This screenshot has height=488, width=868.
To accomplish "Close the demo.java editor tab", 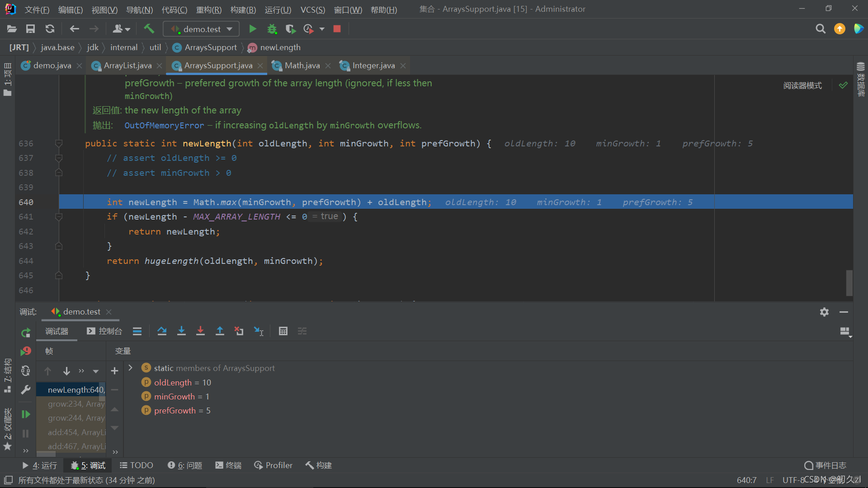I will 80,66.
